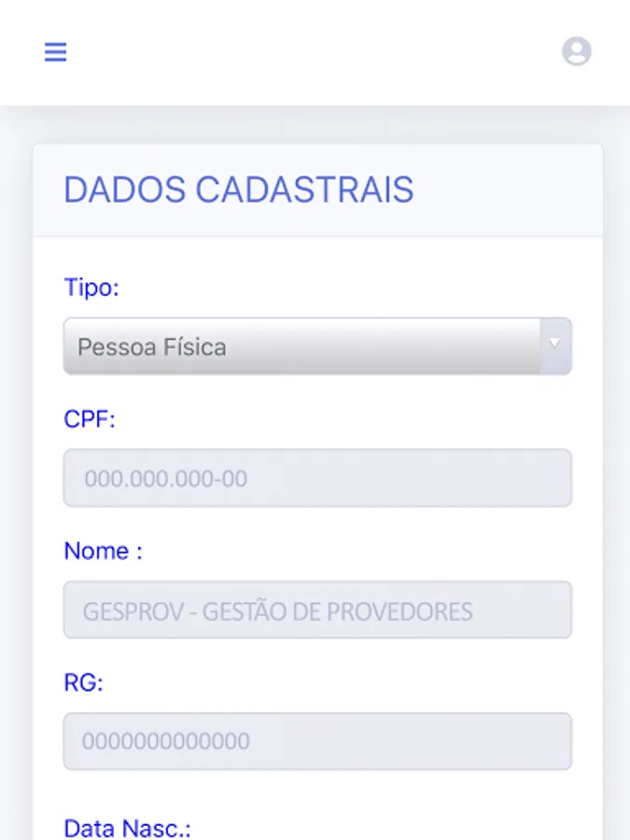630x840 pixels.
Task: Click the Tipo field label
Action: (91, 287)
